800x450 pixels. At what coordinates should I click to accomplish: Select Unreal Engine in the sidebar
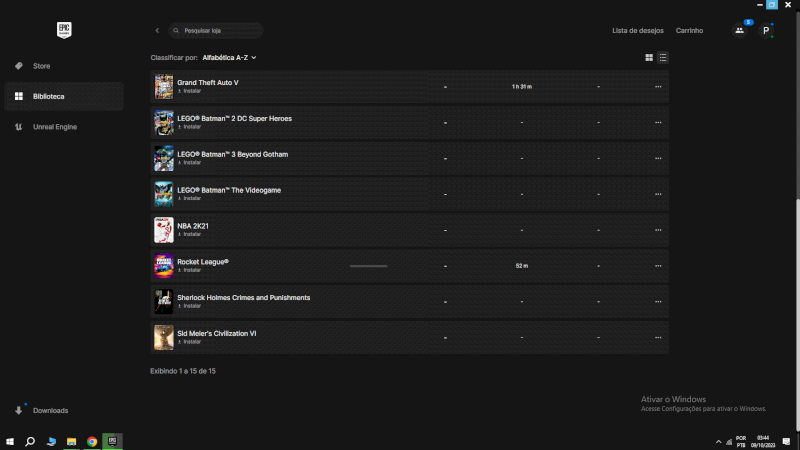tap(54, 127)
